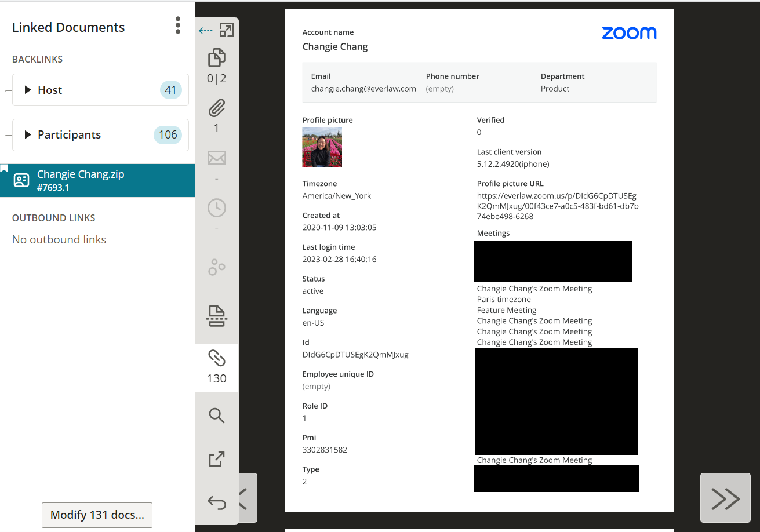This screenshot has width=760, height=532.
Task: Click the email thread envelope icon
Action: 217,158
